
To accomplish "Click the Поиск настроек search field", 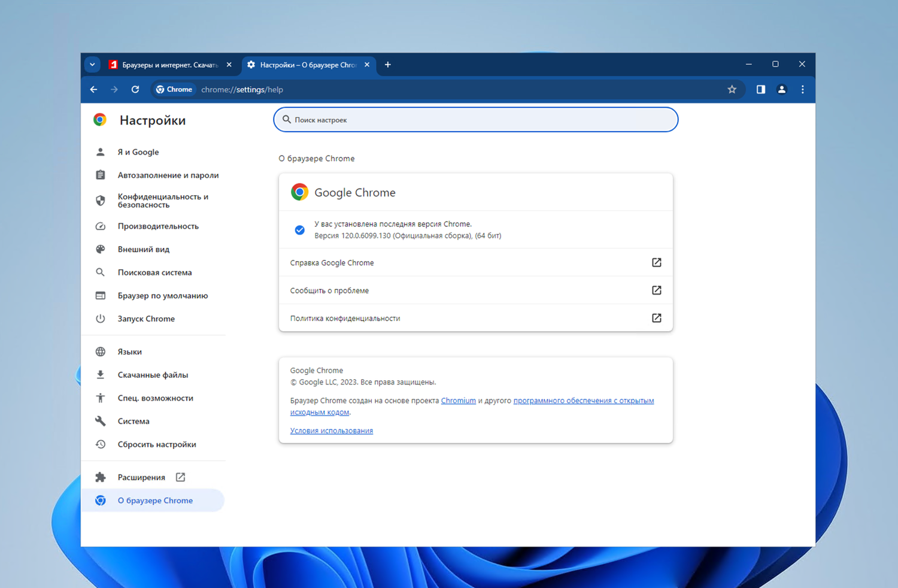I will pyautogui.click(x=476, y=120).
